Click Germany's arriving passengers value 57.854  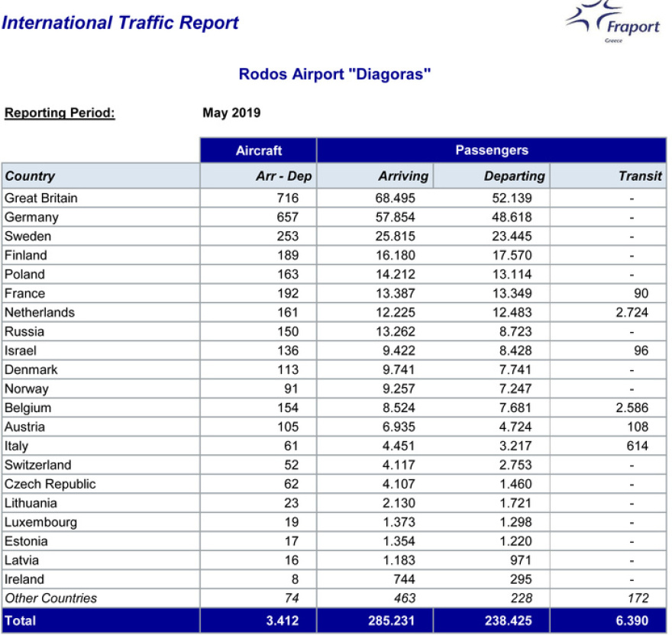391,218
